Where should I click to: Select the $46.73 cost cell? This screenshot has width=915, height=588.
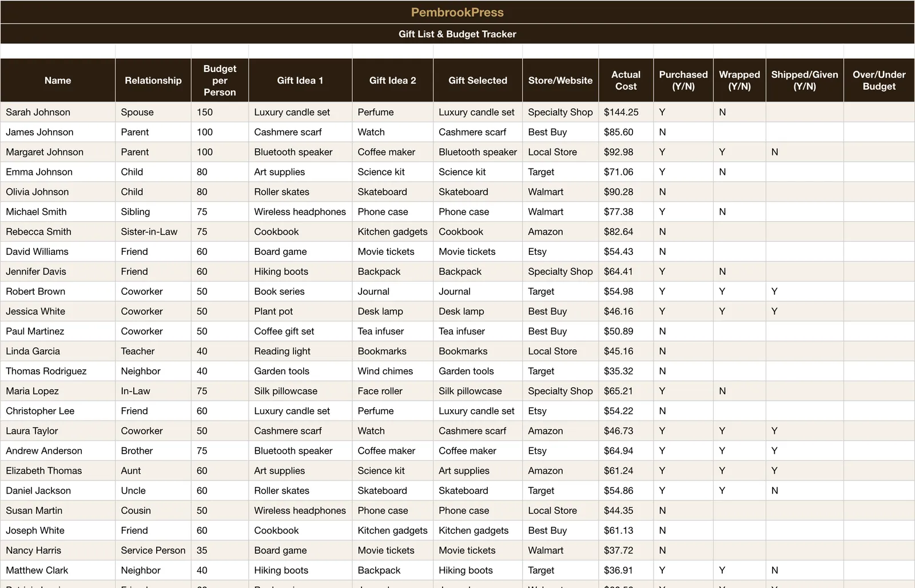click(626, 431)
